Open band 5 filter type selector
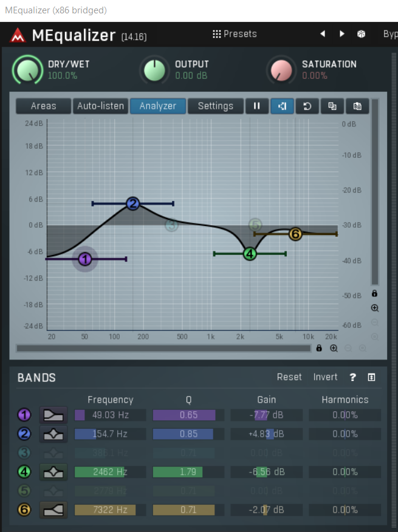 [x=53, y=491]
